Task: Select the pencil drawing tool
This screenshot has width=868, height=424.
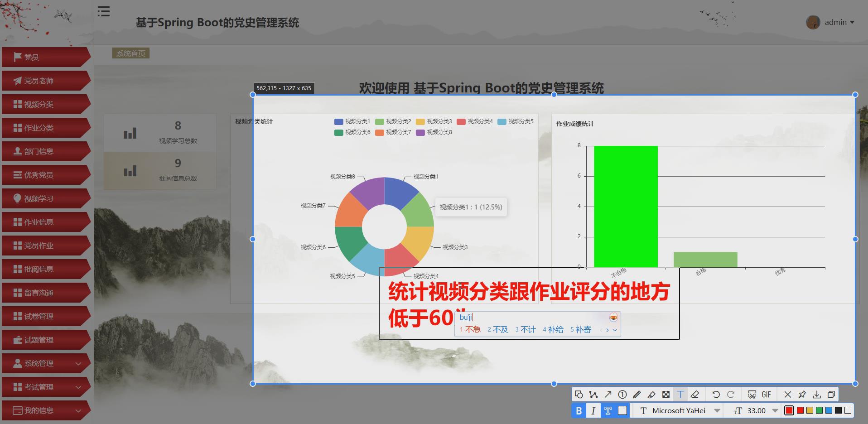Action: pos(637,394)
